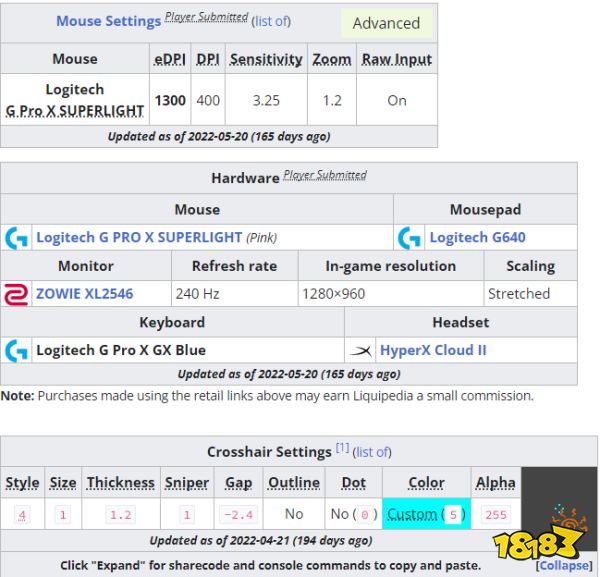Click the Logitech logo beside G Pro X GX Blue

click(x=16, y=350)
